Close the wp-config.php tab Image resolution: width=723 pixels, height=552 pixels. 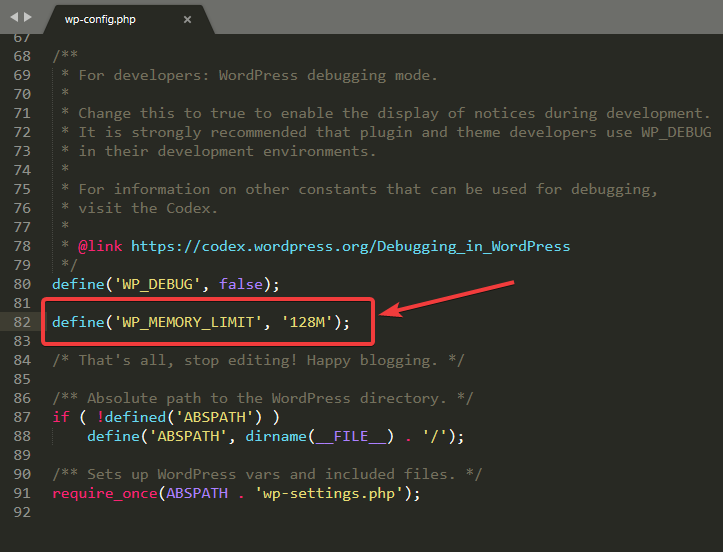tap(187, 19)
